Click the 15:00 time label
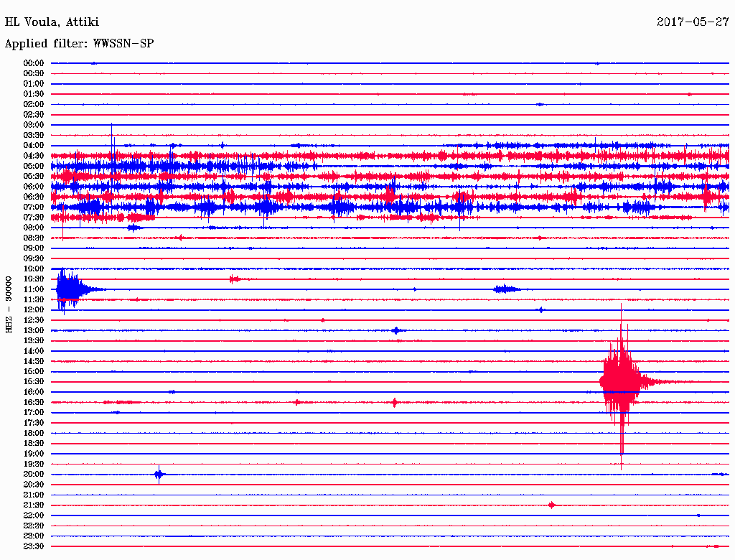The width and height of the screenshot is (735, 560). pyautogui.click(x=34, y=371)
